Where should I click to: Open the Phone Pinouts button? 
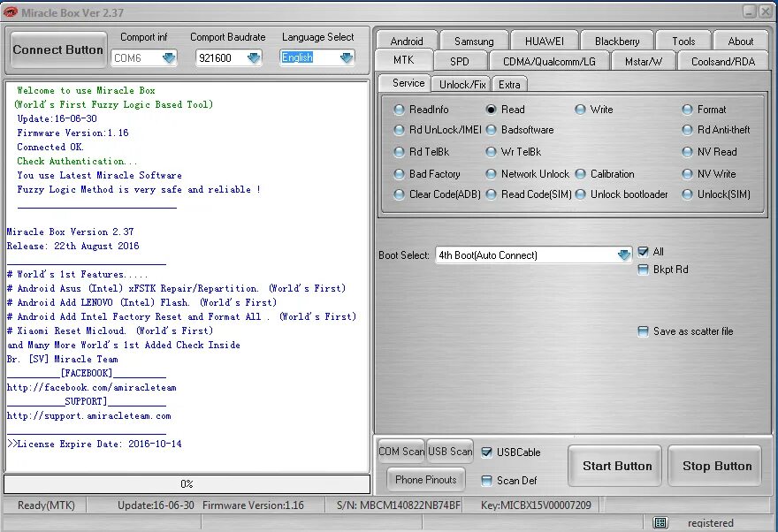click(x=426, y=480)
